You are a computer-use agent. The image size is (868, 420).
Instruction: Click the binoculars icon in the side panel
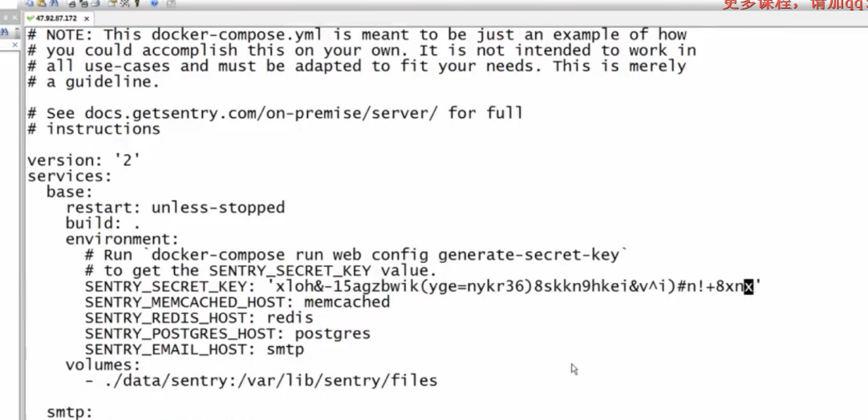[x=5, y=31]
